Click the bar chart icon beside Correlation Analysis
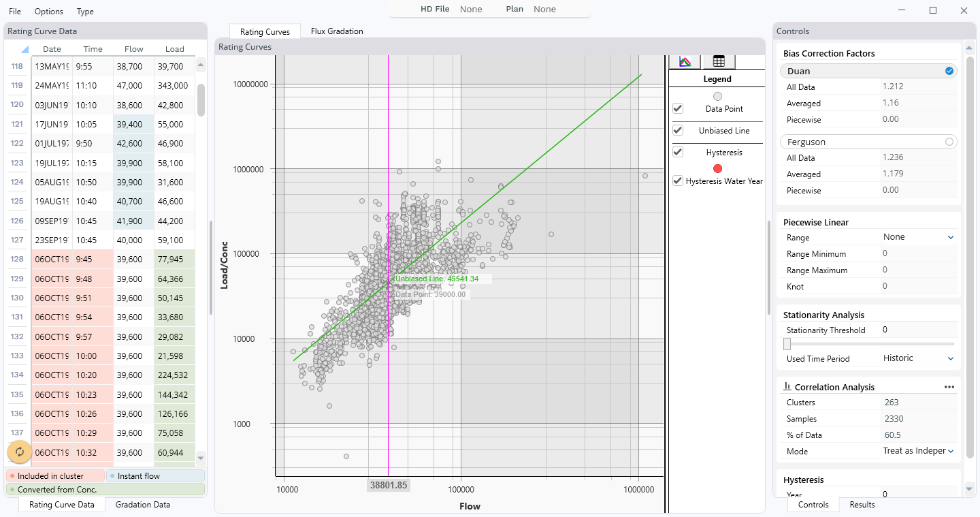Screen dimensions: 980x517 [x=787, y=387]
